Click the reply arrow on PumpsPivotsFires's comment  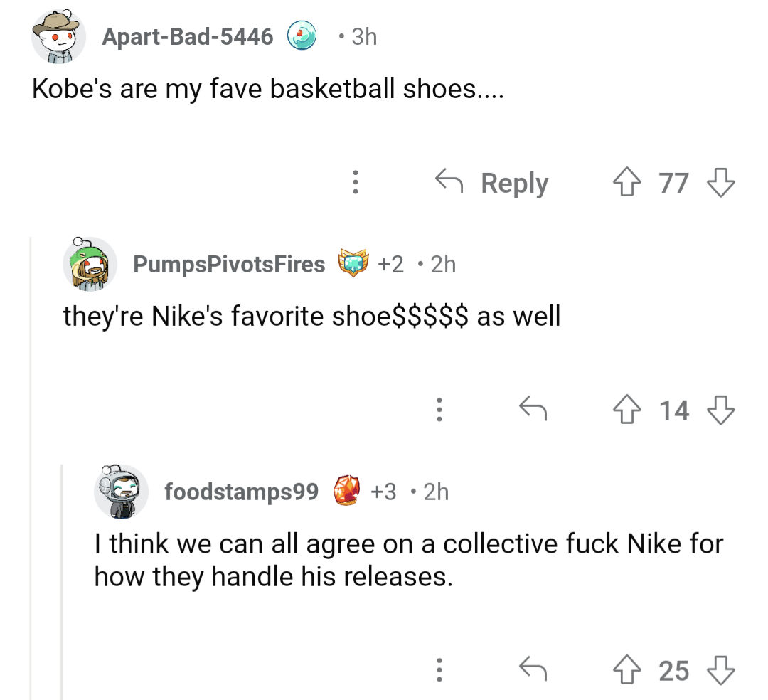pyautogui.click(x=532, y=409)
